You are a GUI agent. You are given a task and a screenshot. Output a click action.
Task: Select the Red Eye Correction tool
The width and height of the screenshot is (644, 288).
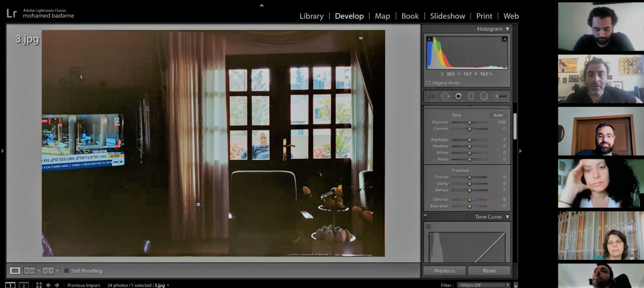pyautogui.click(x=458, y=96)
